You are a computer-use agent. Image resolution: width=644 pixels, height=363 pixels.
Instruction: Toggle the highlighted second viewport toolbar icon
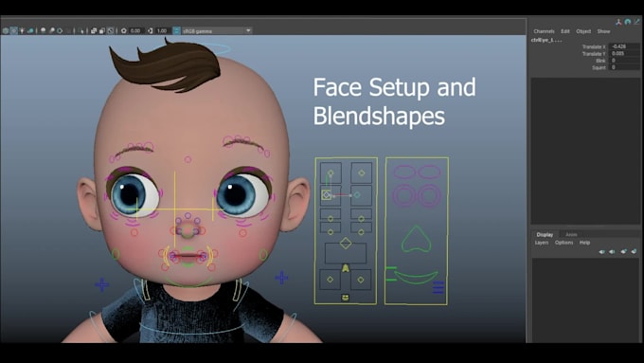coord(14,31)
